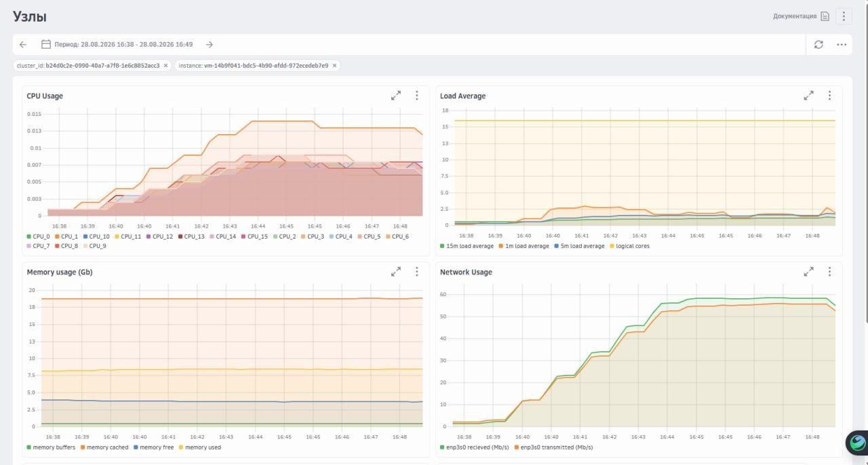Toggle memory used legend entry
This screenshot has height=465, width=868.
(199, 447)
